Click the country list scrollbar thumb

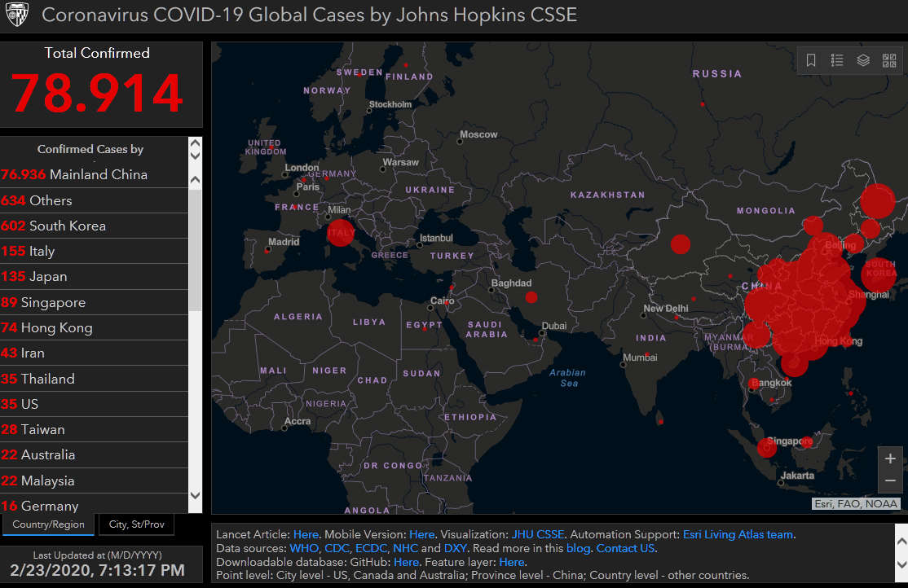pos(195,249)
